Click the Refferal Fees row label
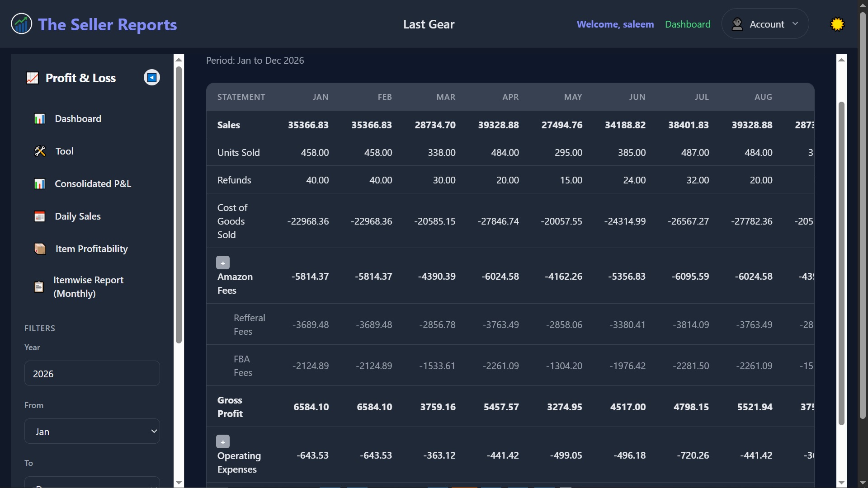This screenshot has height=488, width=868. (249, 324)
